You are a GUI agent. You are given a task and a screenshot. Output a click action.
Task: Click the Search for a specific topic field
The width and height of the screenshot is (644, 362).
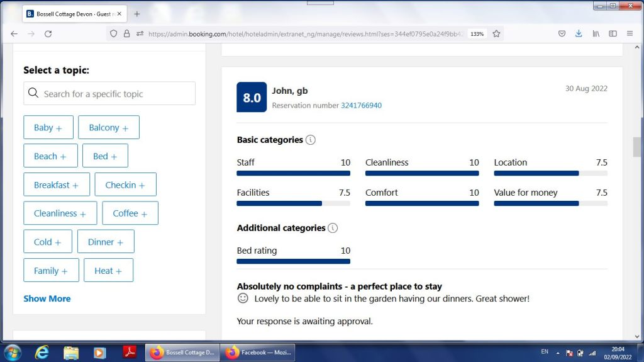(x=109, y=94)
